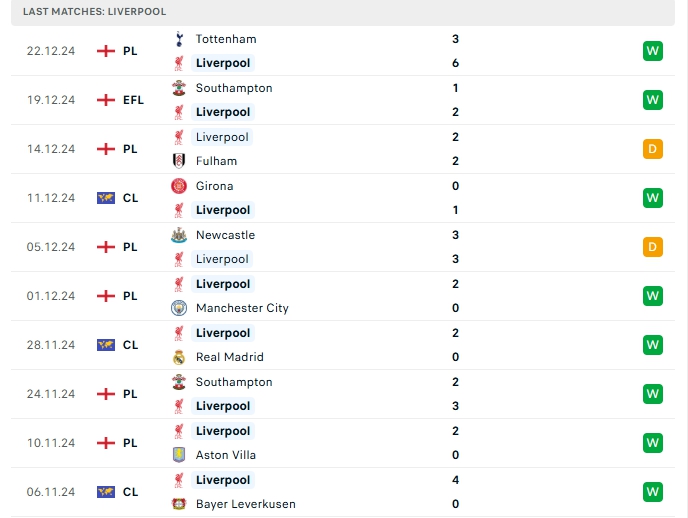
Task: Click the England flag beside EFL
Action: coord(106,100)
